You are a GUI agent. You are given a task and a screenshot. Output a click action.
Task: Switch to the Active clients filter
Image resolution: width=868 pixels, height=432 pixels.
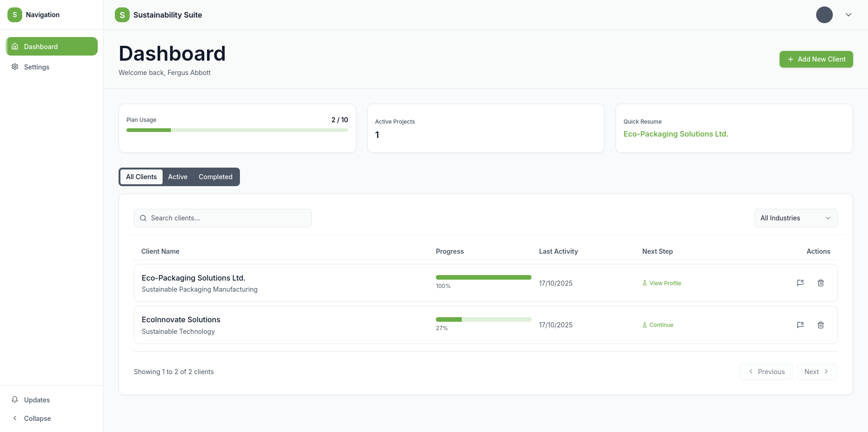coord(177,177)
